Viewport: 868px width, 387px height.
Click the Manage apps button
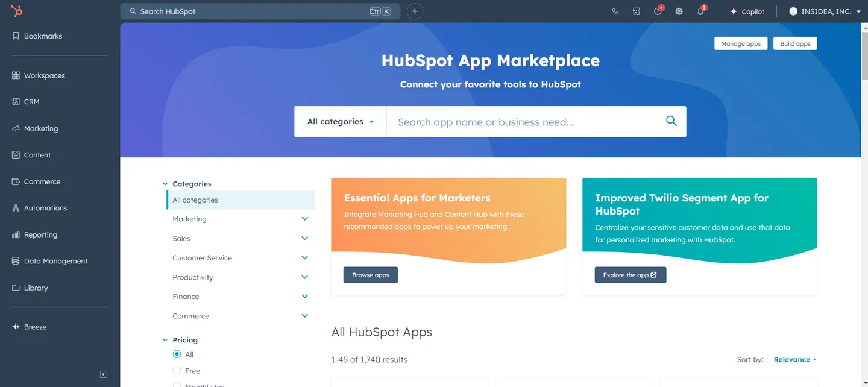(x=741, y=43)
